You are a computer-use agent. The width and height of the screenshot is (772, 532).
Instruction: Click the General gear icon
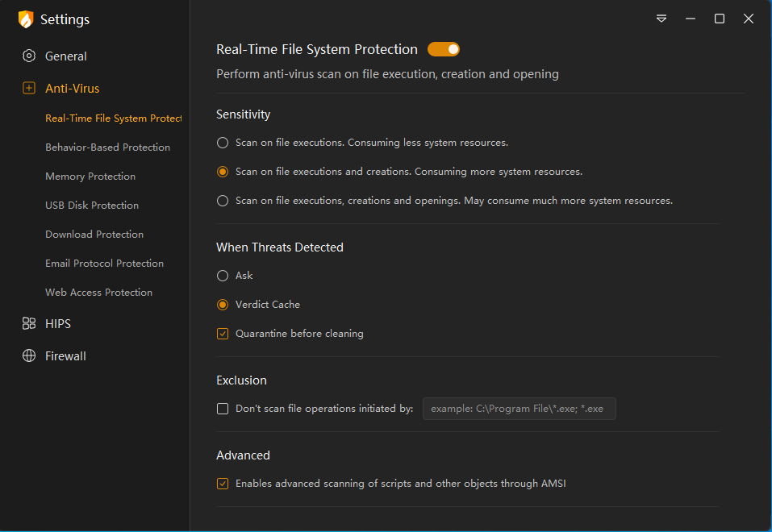(29, 56)
